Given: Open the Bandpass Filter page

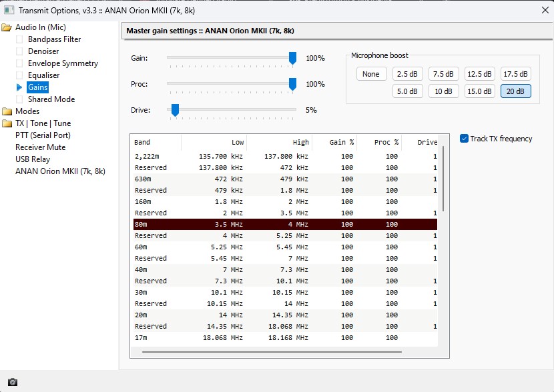Looking at the screenshot, I should (55, 39).
